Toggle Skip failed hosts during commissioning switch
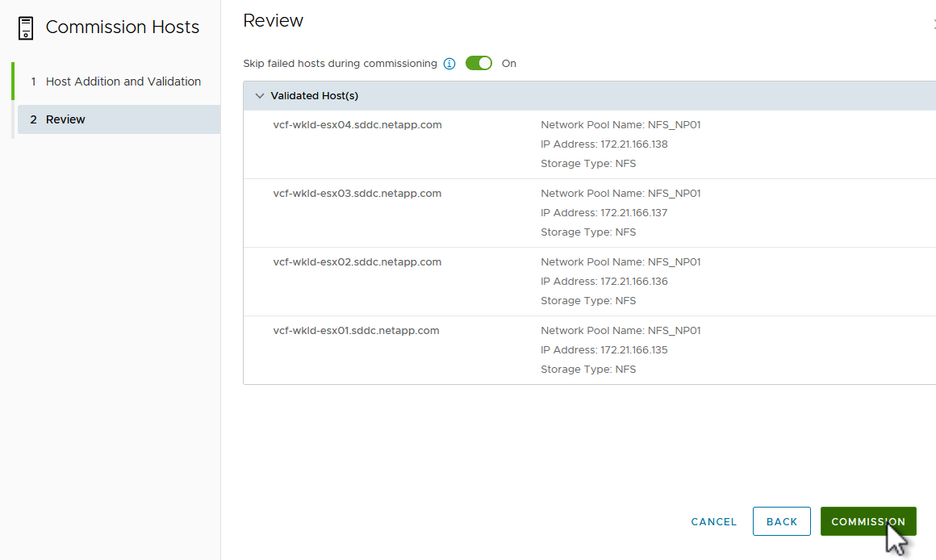This screenshot has width=936, height=560. coord(478,63)
